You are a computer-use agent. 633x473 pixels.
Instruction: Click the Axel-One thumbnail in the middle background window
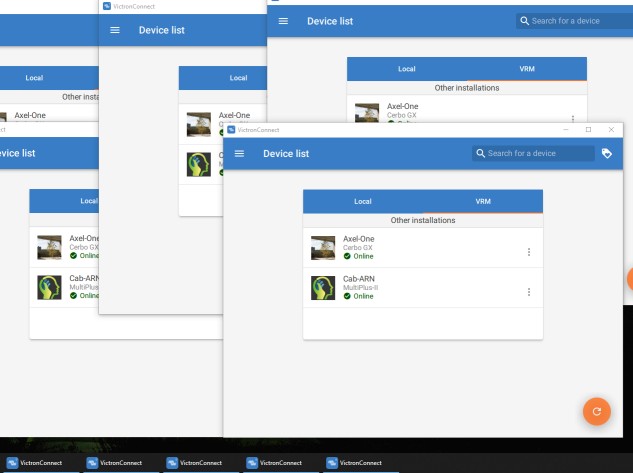point(199,124)
